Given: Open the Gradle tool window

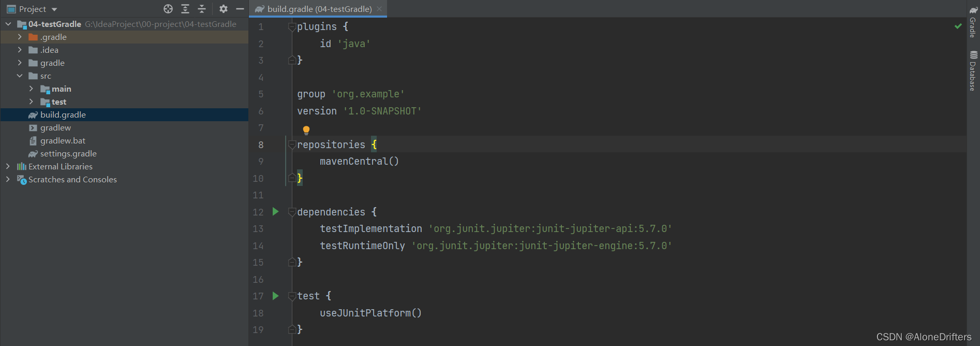Looking at the screenshot, I should click(973, 21).
